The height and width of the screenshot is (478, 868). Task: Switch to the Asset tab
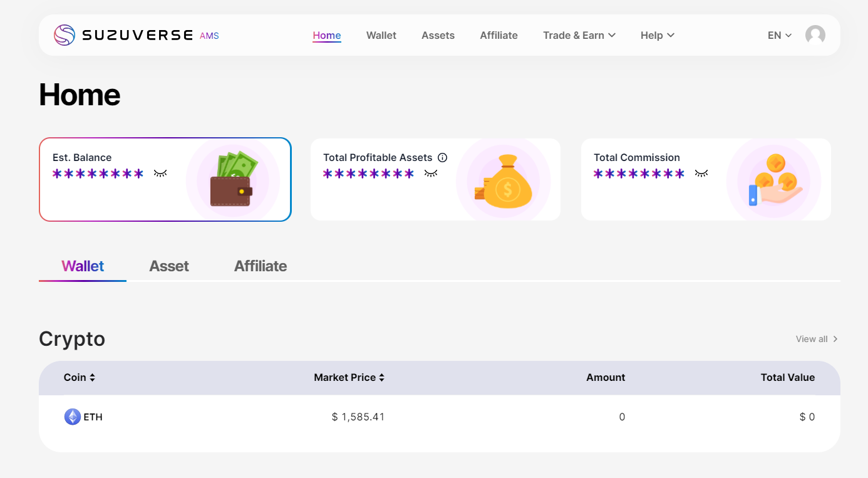(169, 266)
